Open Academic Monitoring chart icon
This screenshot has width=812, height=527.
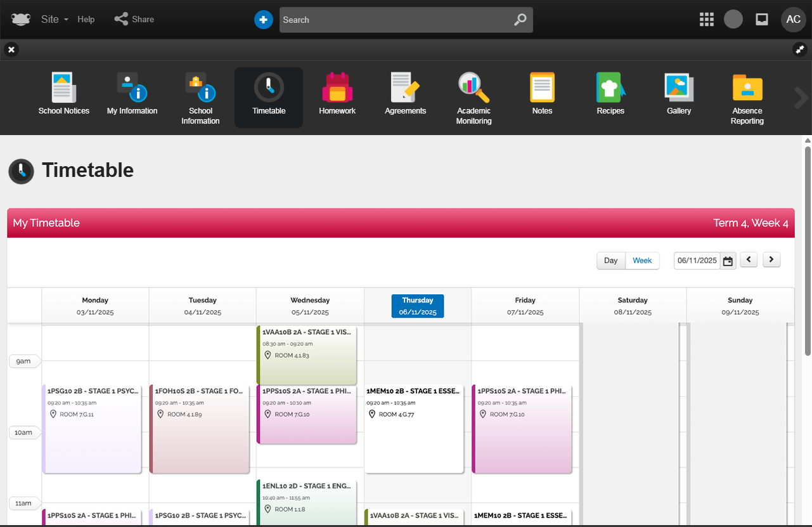[474, 88]
